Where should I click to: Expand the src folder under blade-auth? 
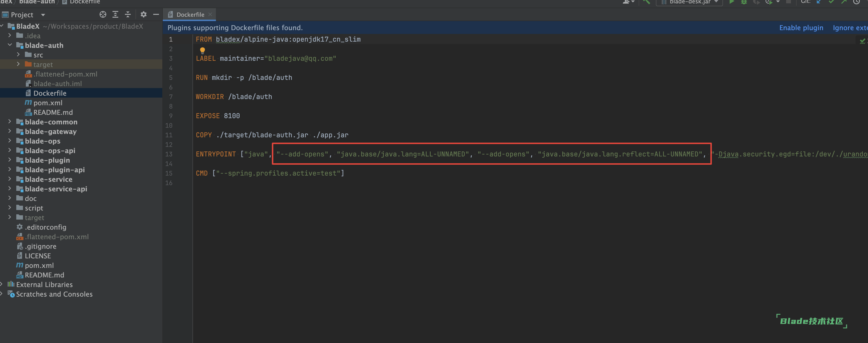18,55
